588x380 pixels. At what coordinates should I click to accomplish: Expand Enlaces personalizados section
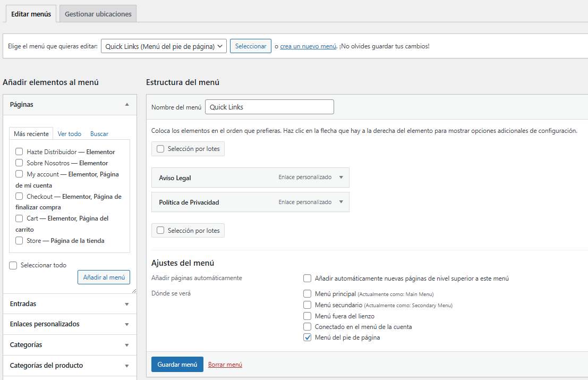[x=126, y=324]
